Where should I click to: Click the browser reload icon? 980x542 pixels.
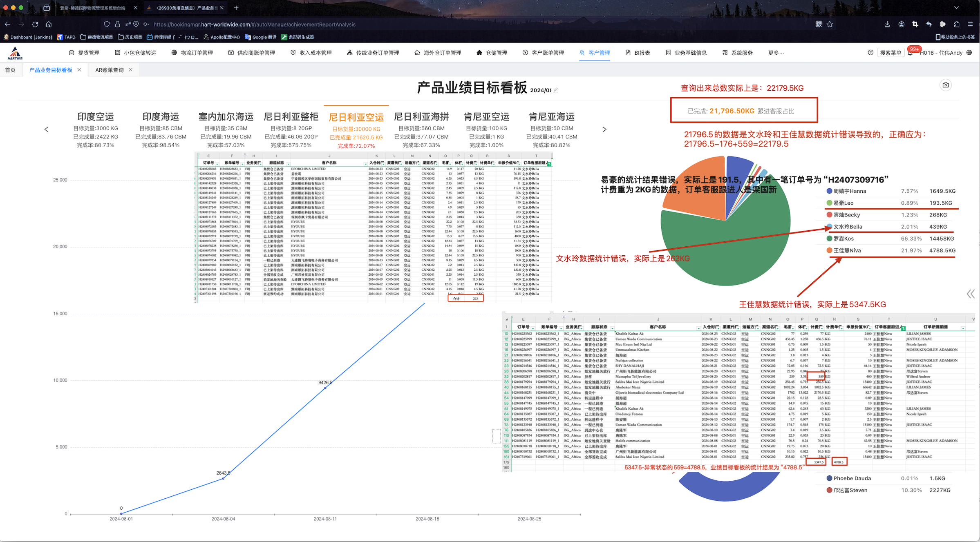click(x=35, y=25)
